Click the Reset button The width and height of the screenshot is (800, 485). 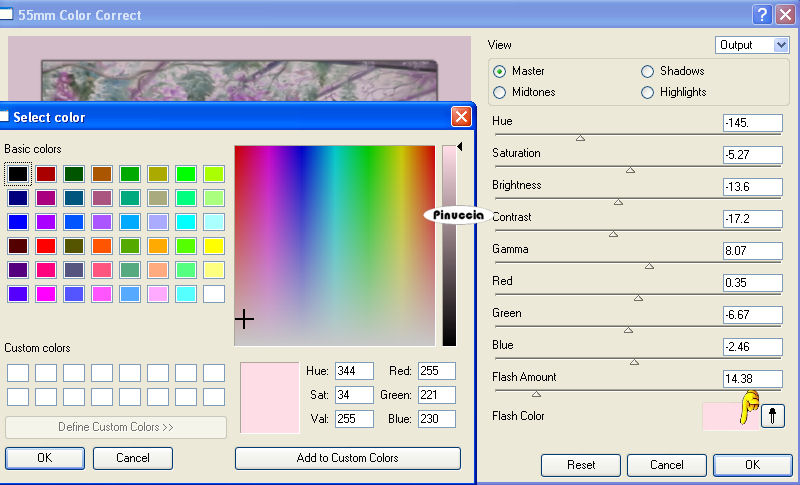[x=581, y=465]
